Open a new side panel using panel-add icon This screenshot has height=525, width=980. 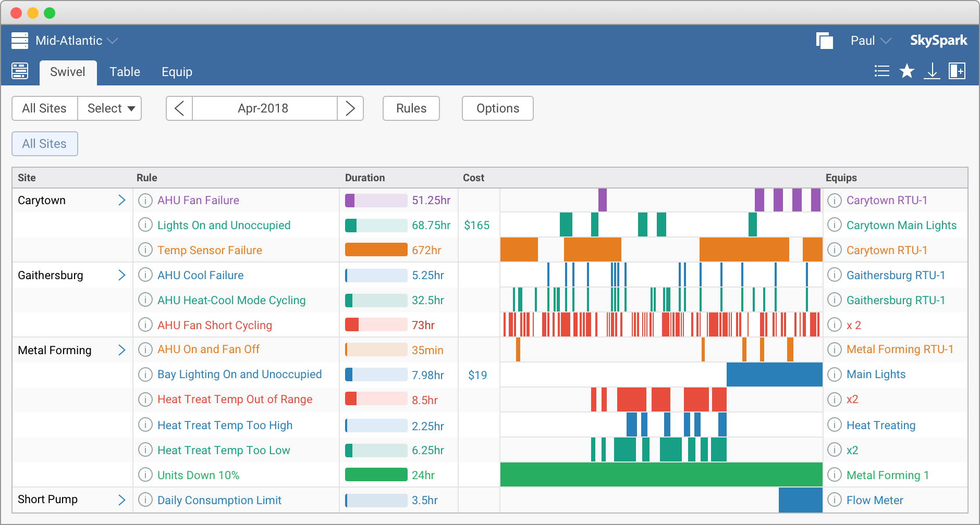click(958, 71)
